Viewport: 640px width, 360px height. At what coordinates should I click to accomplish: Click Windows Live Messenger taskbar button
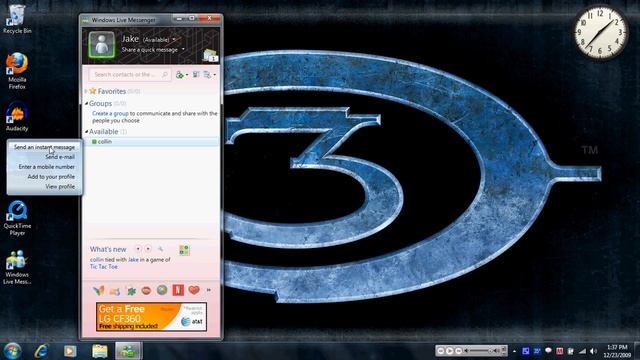(x=129, y=351)
